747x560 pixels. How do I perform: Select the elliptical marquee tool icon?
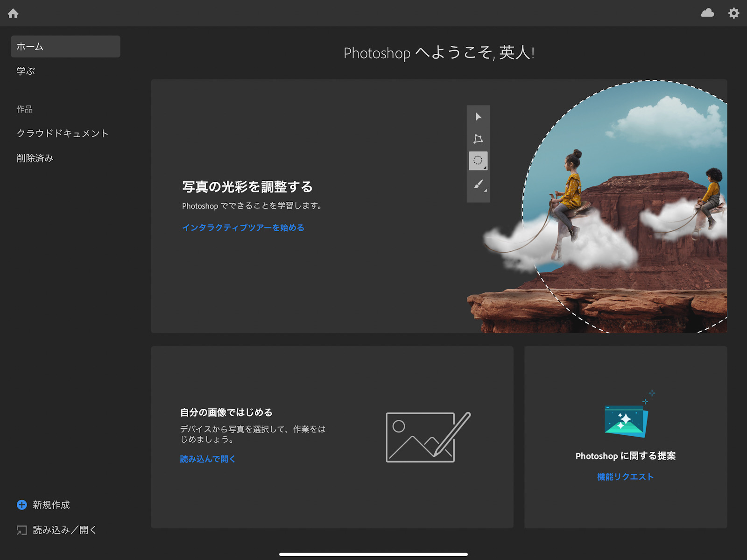478,161
